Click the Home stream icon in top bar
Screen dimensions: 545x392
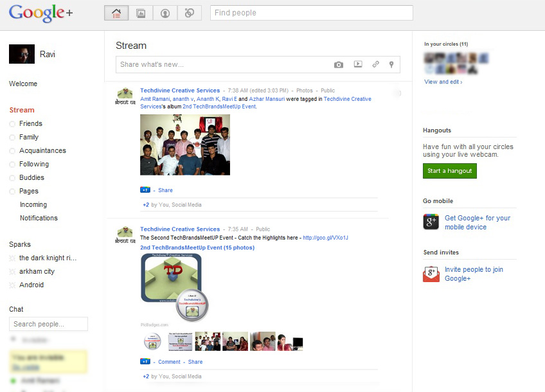pyautogui.click(x=116, y=13)
